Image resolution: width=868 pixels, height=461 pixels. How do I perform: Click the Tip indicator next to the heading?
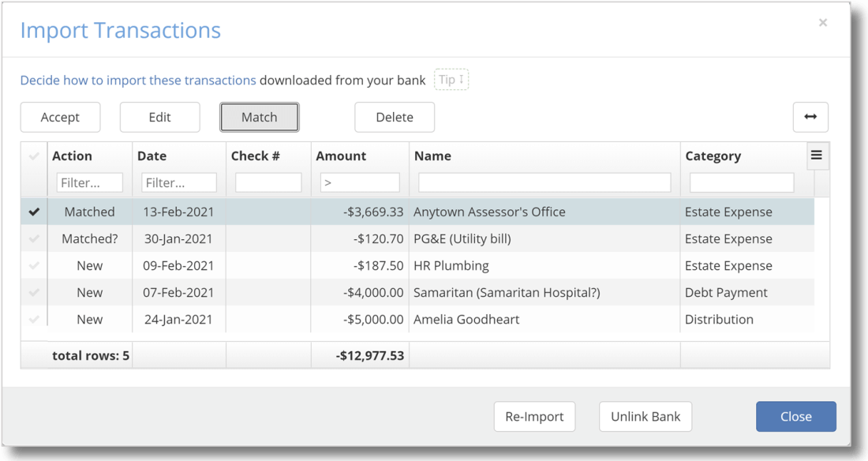click(x=452, y=79)
